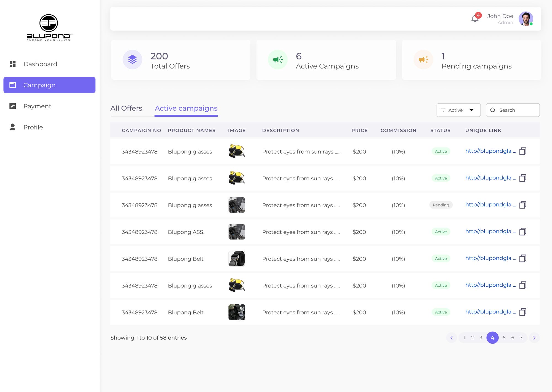Go to page 5 in pagination
Viewport: 552px width, 392px height.
point(504,338)
